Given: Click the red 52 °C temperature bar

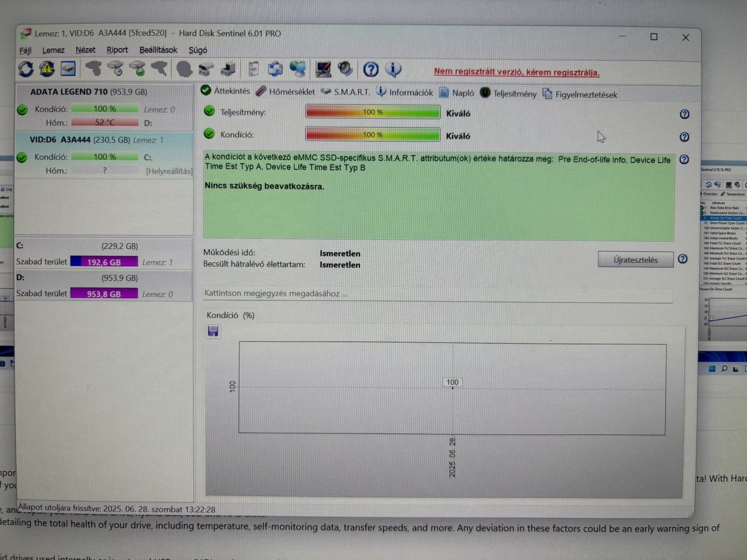Looking at the screenshot, I should pos(105,122).
